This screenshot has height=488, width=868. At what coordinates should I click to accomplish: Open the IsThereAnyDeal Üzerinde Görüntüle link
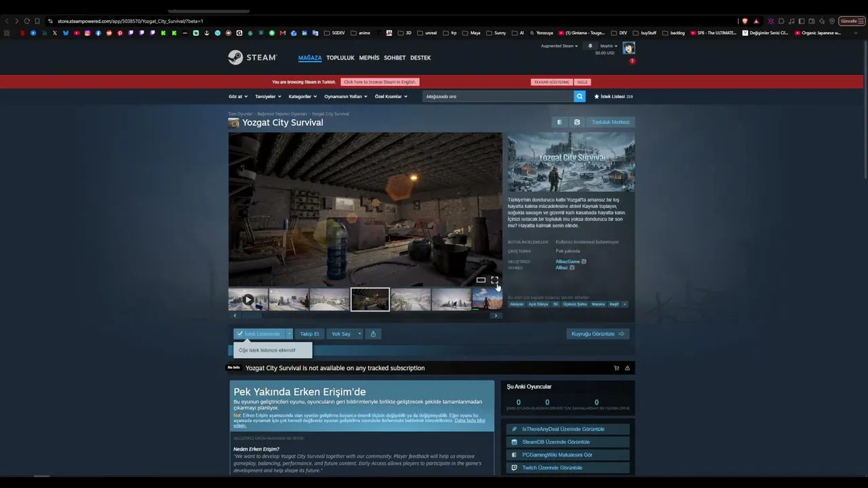point(568,429)
